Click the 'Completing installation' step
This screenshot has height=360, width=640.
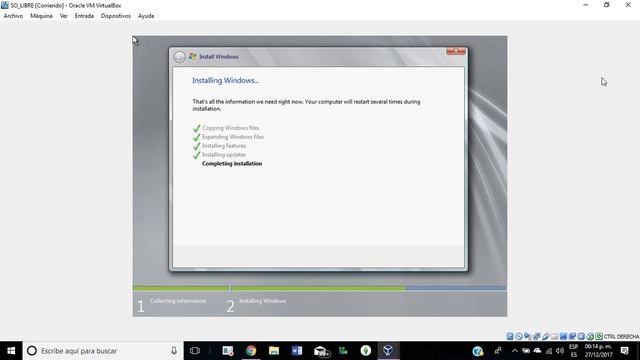click(232, 164)
